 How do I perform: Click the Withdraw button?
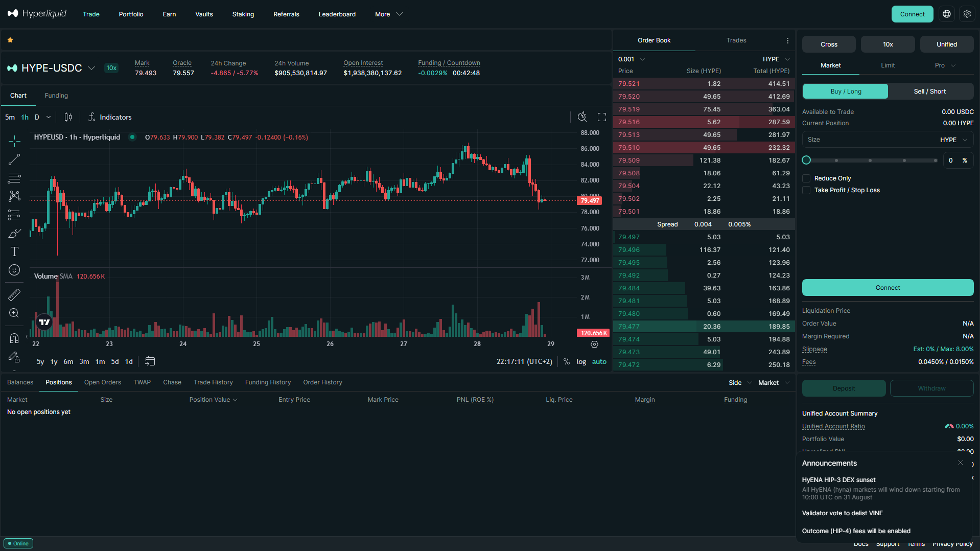932,388
